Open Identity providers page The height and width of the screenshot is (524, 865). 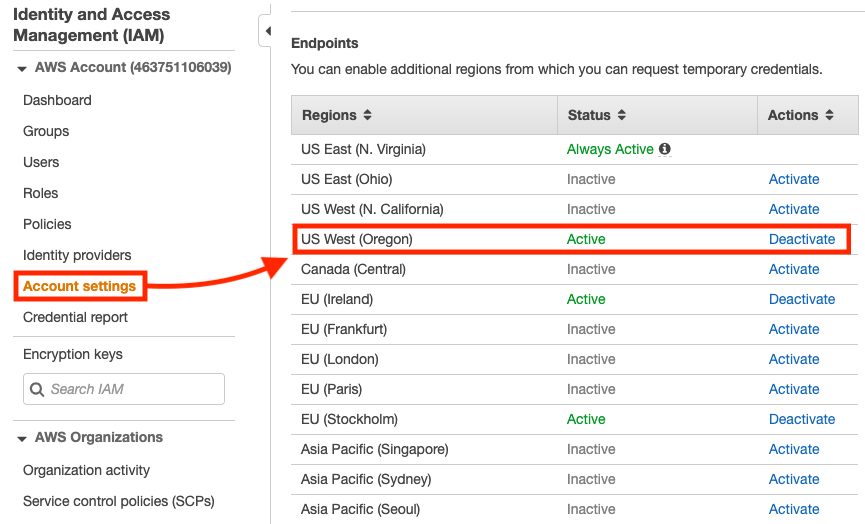[77, 255]
